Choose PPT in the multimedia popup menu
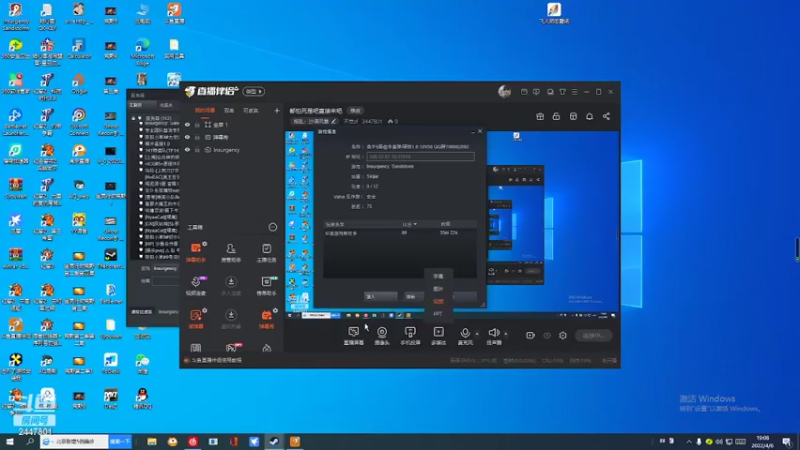Screen dimensions: 800x450 pyautogui.click(x=438, y=314)
